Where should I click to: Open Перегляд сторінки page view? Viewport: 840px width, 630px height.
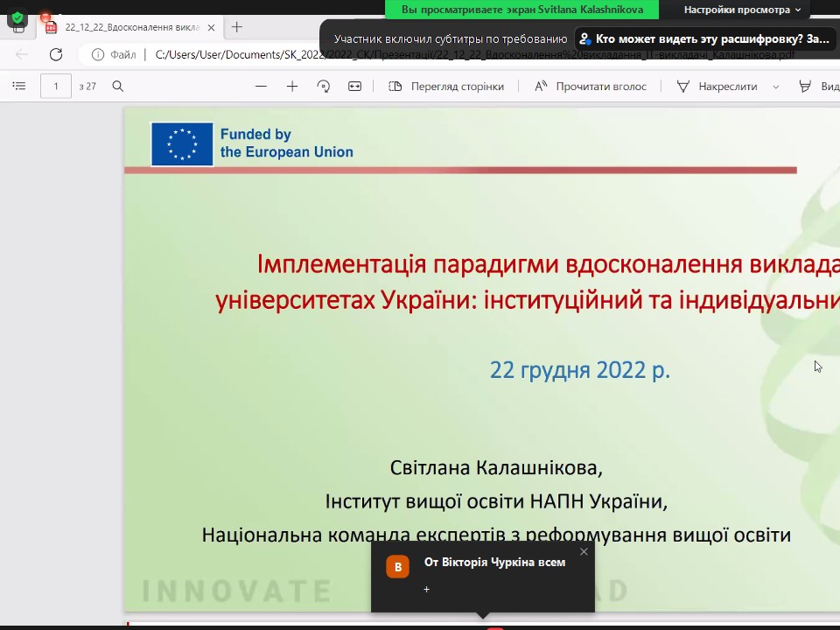click(446, 87)
